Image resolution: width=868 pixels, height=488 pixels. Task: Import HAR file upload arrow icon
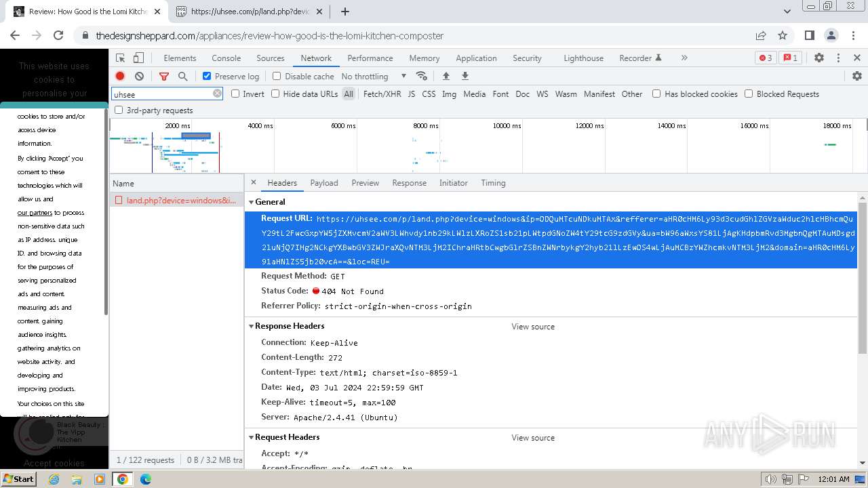point(446,76)
